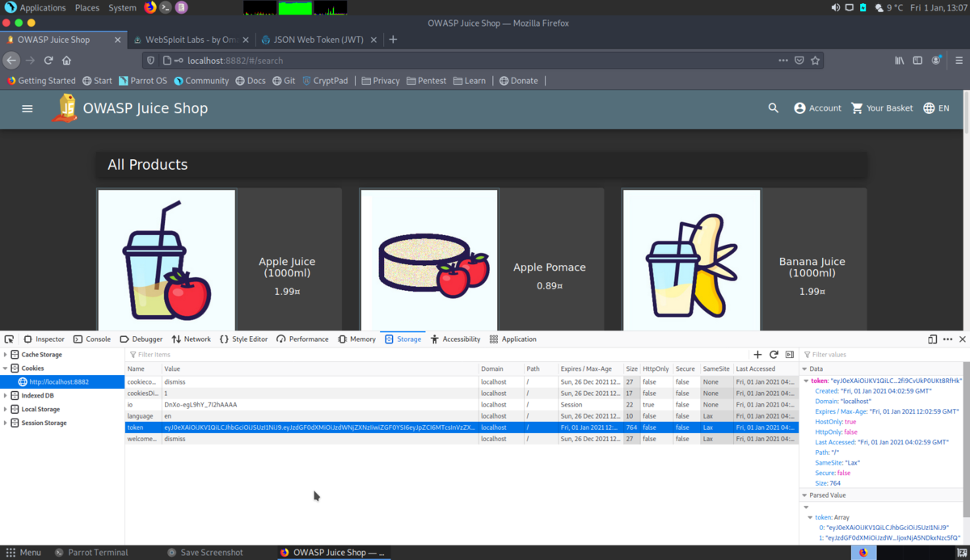Switch to the Inspector devtools tab
This screenshot has width=970, height=560.
tap(44, 339)
